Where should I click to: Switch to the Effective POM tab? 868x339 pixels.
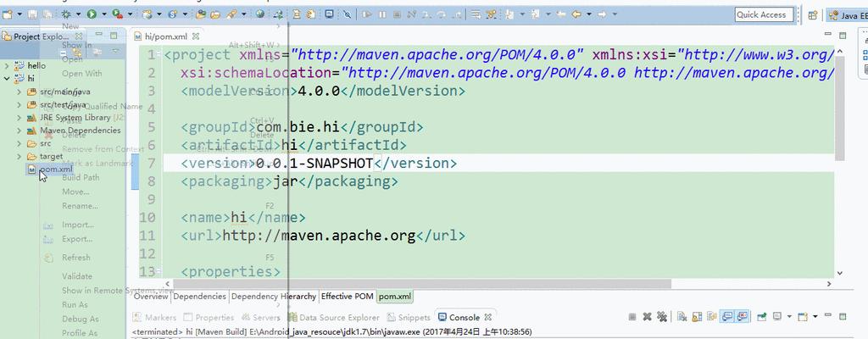click(347, 297)
